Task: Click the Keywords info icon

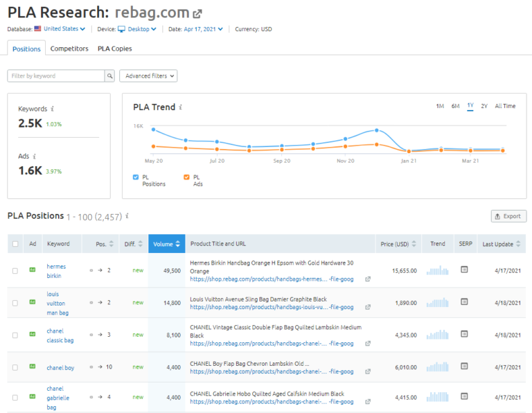Action: point(52,109)
